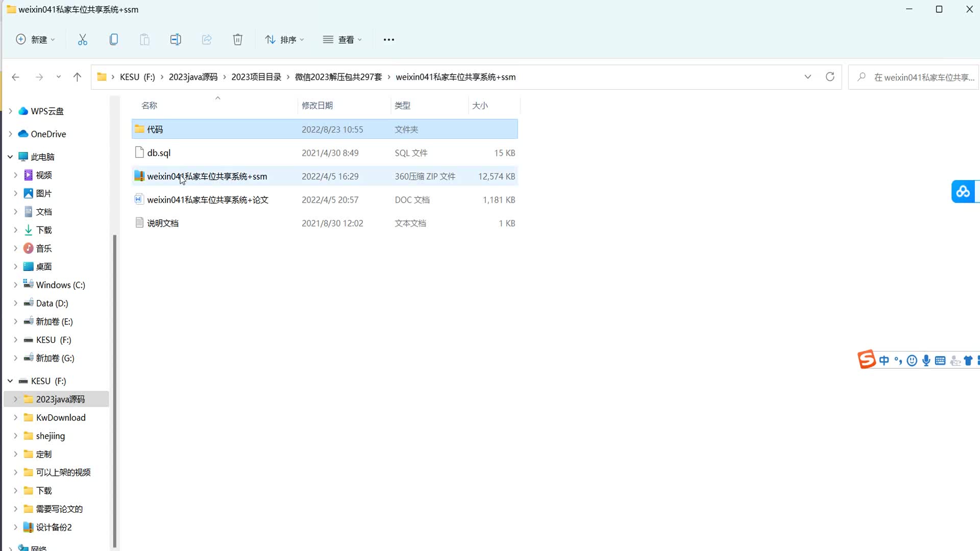Open the three-dots more options menu
Image resolution: width=980 pixels, height=551 pixels.
(x=388, y=40)
